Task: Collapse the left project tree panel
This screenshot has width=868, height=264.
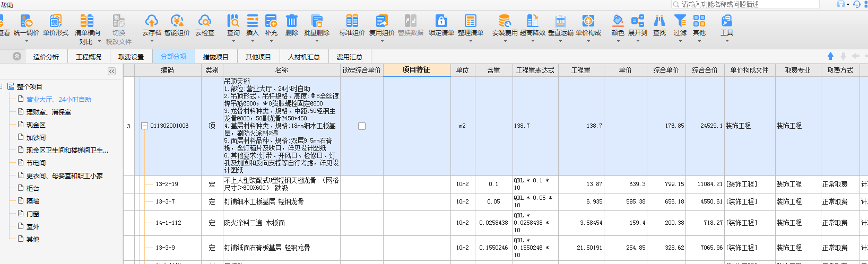Action: coord(111,71)
